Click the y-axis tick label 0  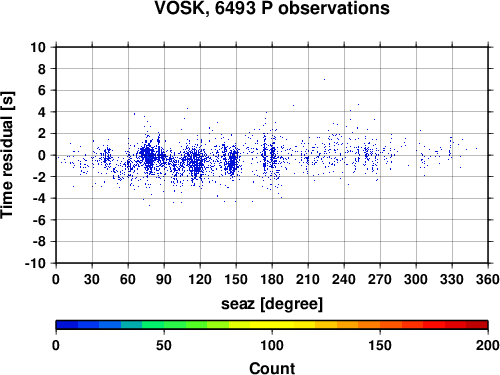tap(42, 155)
